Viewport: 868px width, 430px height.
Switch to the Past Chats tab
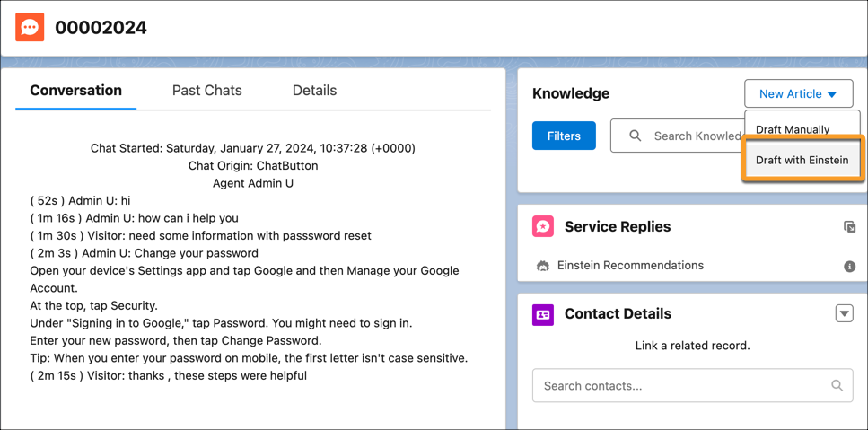[206, 91]
